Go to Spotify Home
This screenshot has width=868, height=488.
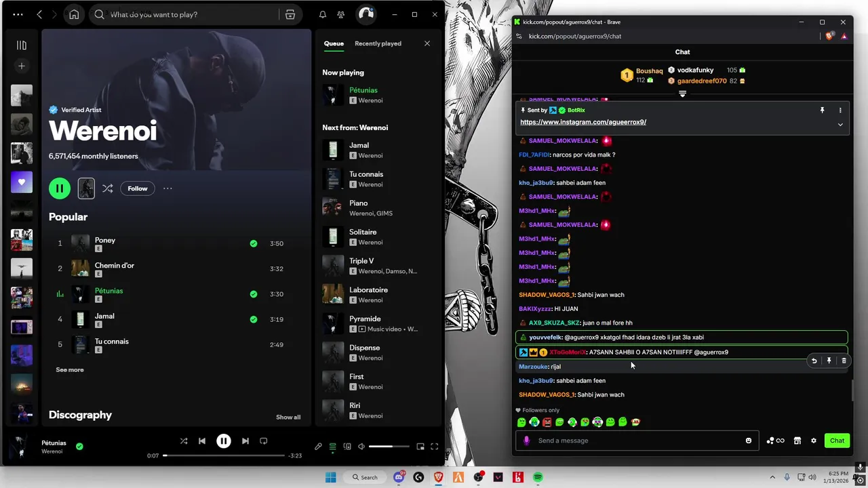coord(74,14)
